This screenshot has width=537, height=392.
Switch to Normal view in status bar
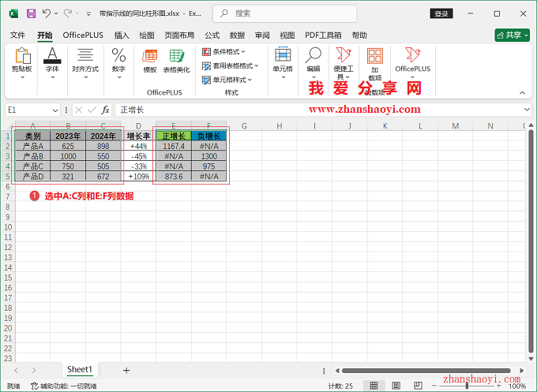pyautogui.click(x=372, y=386)
